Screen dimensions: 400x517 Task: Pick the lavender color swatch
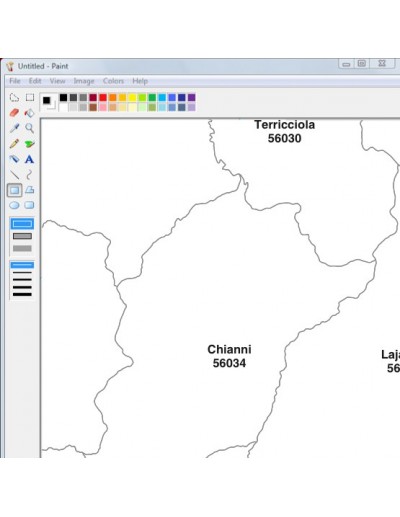[191, 107]
